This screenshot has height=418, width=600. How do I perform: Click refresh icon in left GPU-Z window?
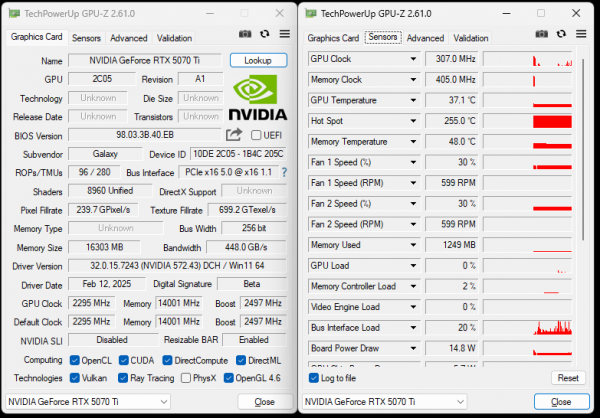pos(264,34)
